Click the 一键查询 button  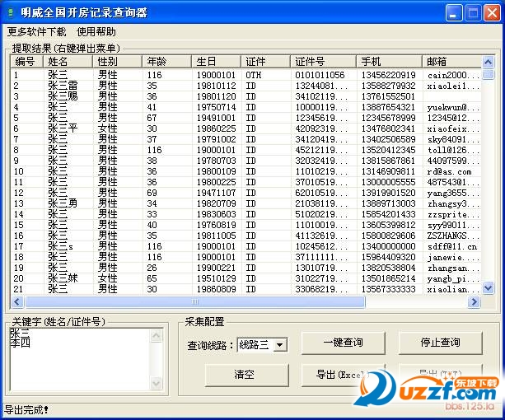click(x=343, y=343)
